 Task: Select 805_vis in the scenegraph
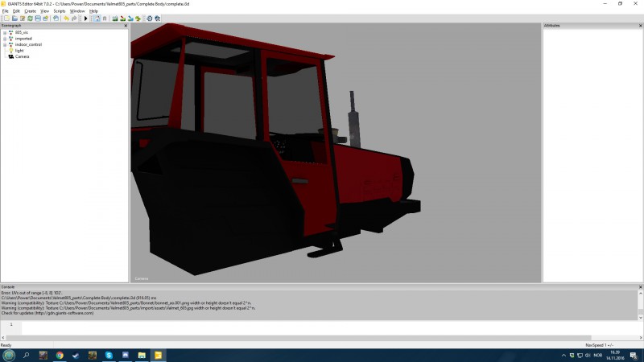click(x=22, y=32)
